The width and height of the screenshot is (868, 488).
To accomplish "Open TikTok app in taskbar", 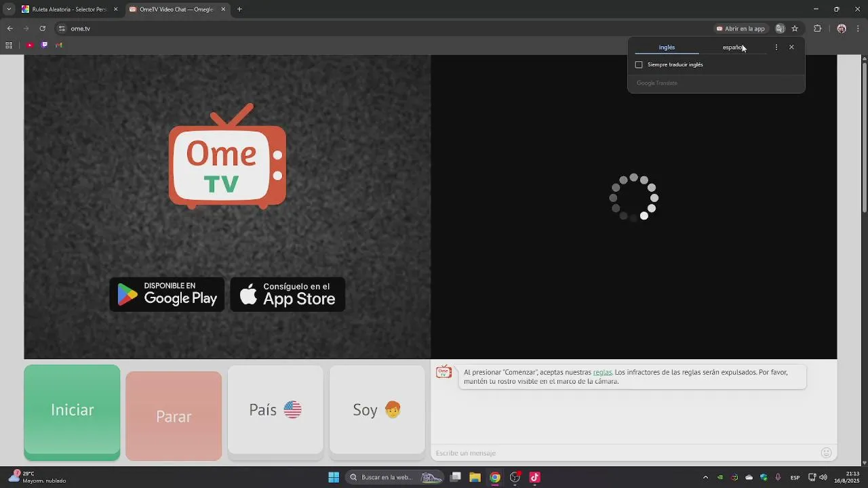I will click(x=534, y=477).
